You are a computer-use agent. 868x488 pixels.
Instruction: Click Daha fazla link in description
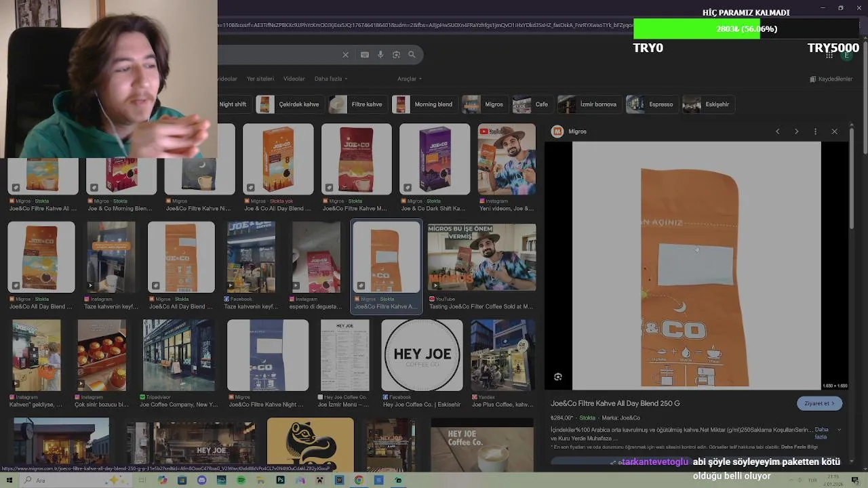821,433
